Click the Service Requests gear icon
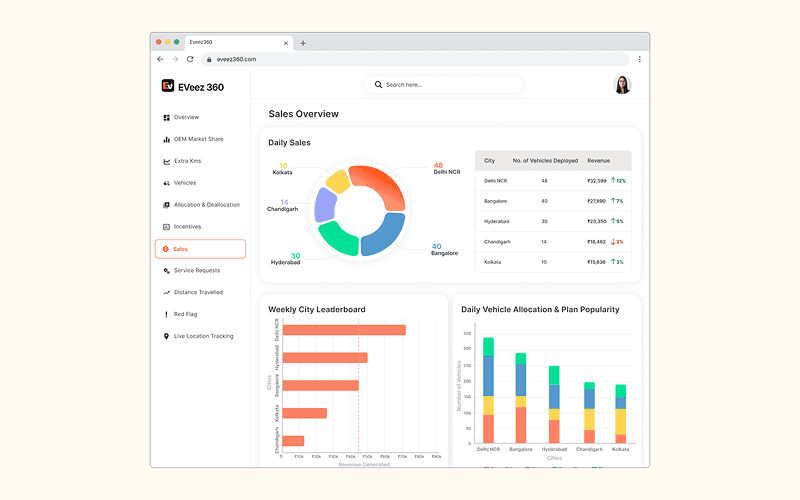The height and width of the screenshot is (500, 800). click(166, 271)
